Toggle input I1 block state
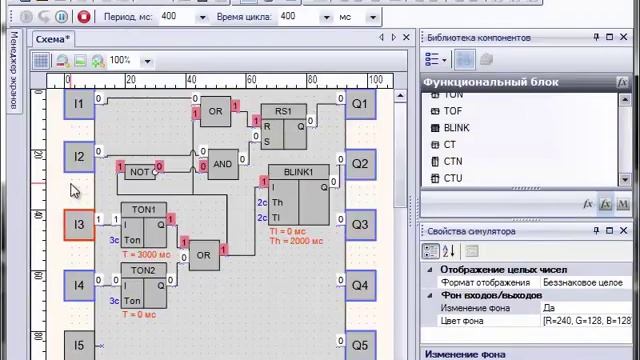This screenshot has width=640, height=360. [79, 104]
